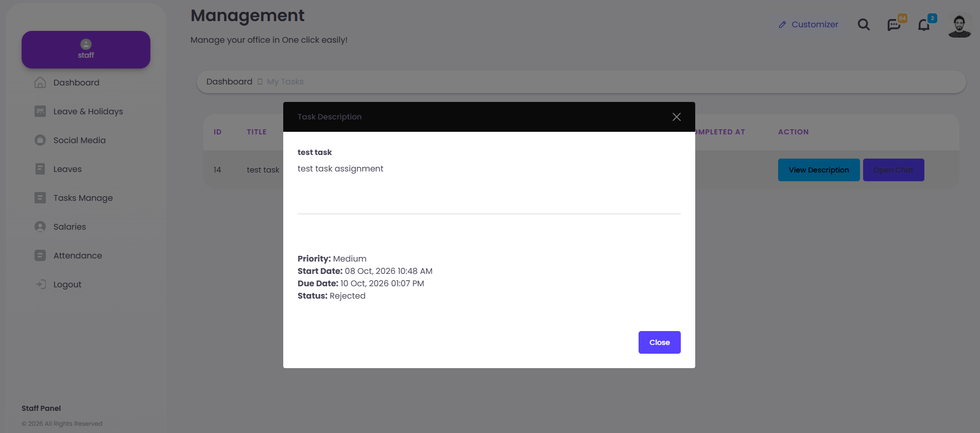Open the notifications bell icon
980x433 pixels.
(924, 25)
